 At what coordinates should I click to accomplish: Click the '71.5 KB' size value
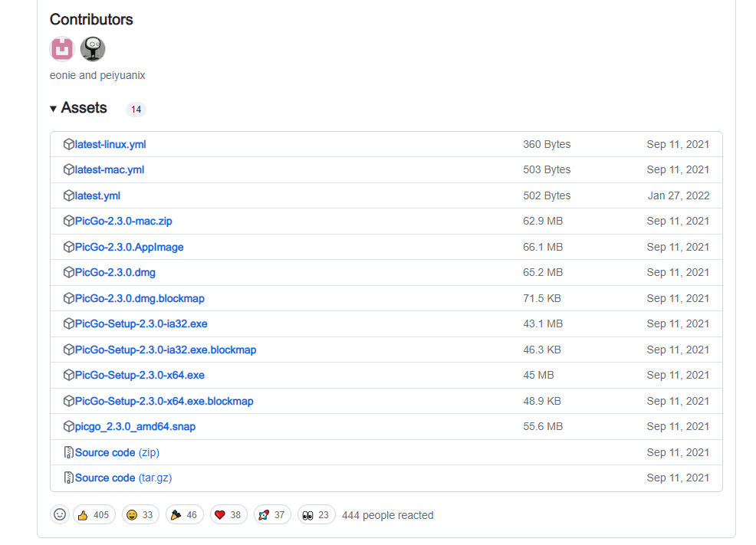point(542,299)
